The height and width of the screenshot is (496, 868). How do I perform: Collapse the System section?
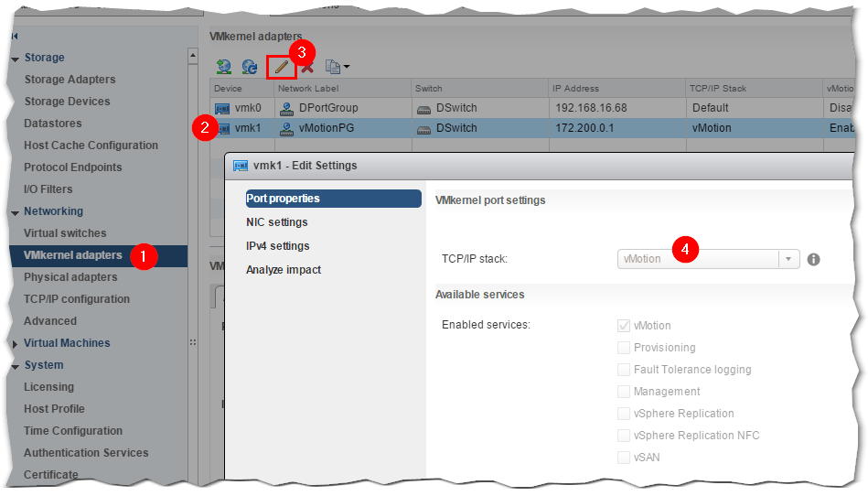coord(15,366)
